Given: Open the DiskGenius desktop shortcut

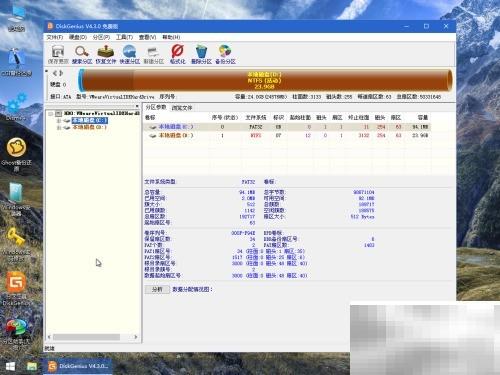Looking at the screenshot, I should 16,289.
